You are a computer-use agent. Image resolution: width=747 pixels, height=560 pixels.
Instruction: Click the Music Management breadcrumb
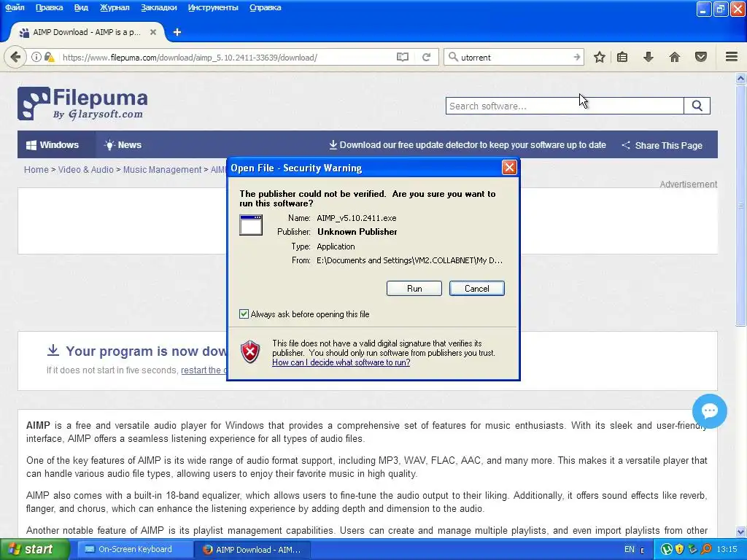162,169
